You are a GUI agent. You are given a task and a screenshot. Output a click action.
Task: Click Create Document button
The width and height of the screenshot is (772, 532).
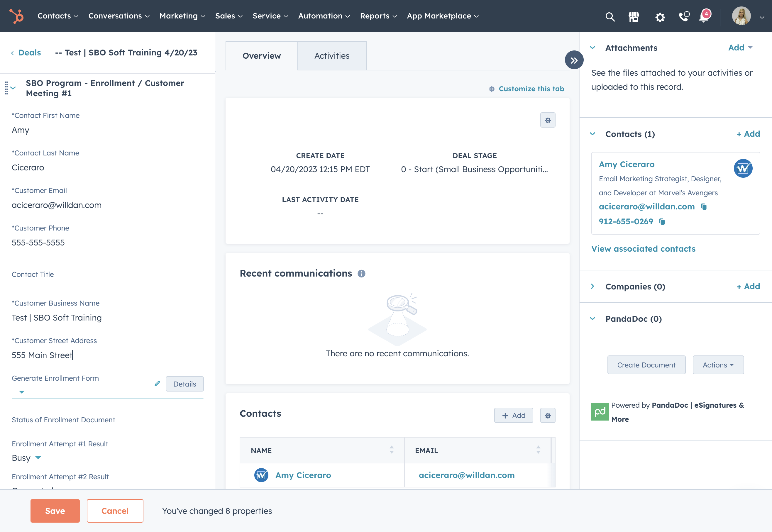tap(646, 365)
